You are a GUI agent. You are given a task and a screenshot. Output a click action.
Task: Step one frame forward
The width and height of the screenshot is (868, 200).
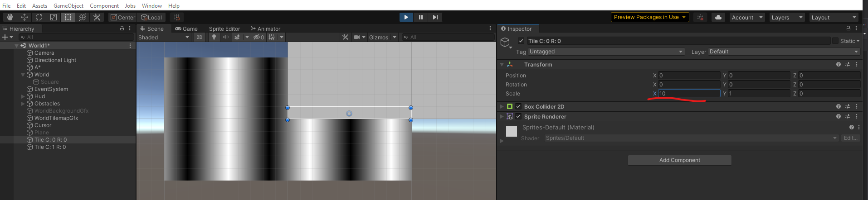[x=435, y=17]
